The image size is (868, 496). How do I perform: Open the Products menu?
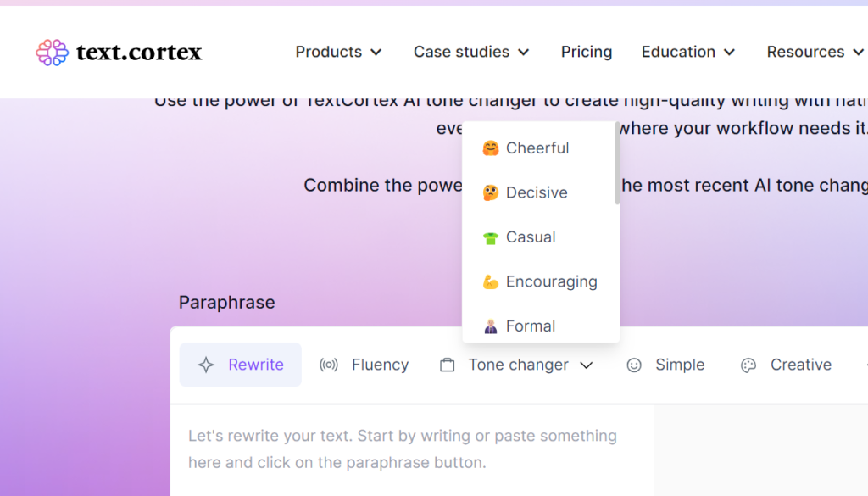tap(338, 52)
